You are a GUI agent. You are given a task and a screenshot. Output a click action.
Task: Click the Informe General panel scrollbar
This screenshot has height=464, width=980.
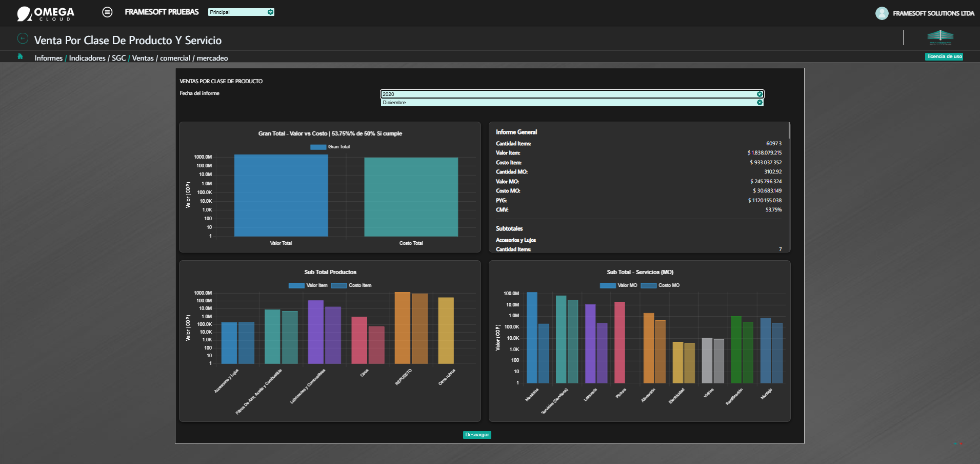point(789,130)
